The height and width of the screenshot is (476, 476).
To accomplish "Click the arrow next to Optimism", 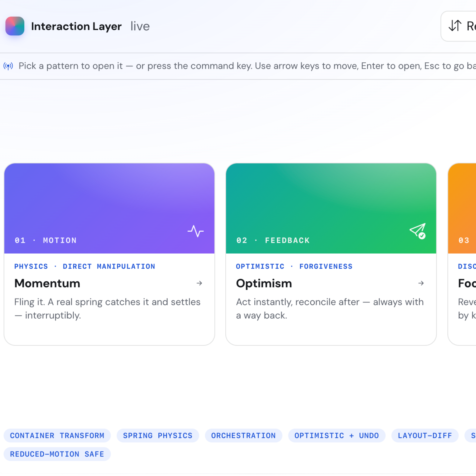I will click(x=421, y=283).
